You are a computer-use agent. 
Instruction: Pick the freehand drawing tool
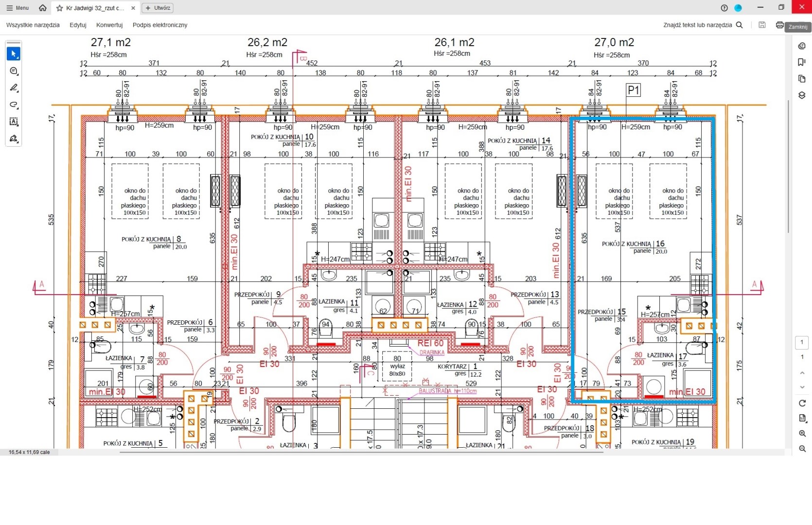pyautogui.click(x=14, y=105)
